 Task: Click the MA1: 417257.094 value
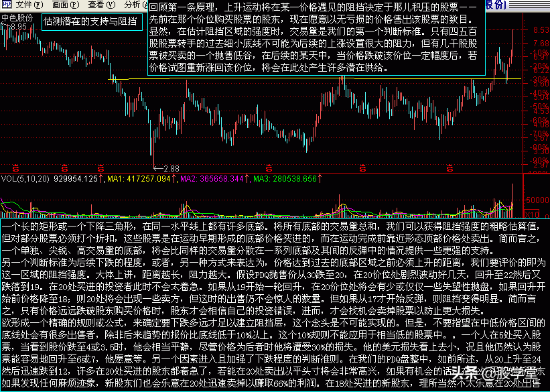tap(139, 179)
